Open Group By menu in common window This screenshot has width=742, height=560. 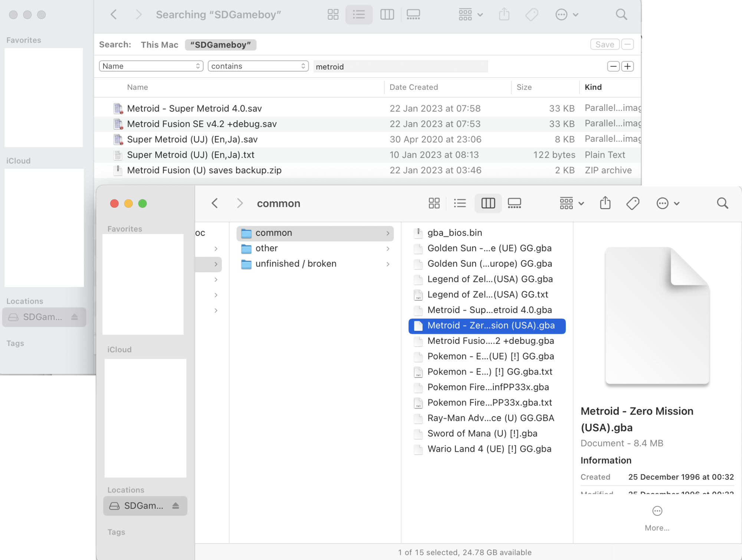click(x=572, y=203)
